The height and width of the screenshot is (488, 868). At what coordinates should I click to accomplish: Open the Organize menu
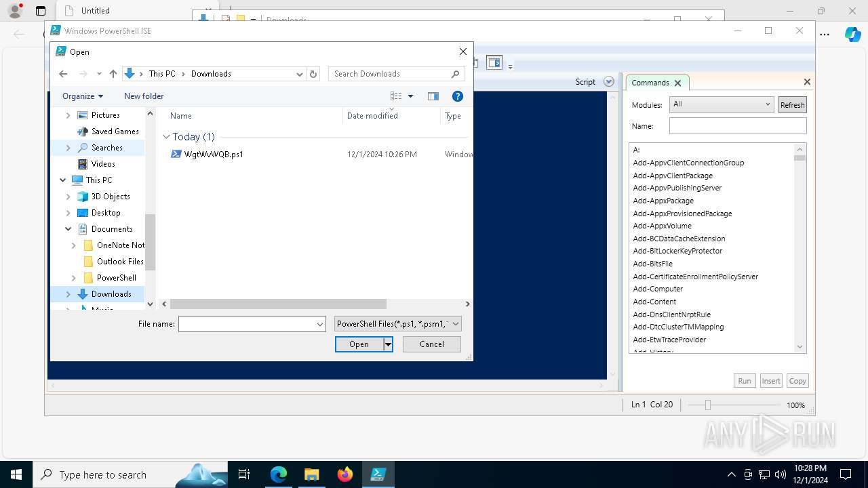point(83,96)
